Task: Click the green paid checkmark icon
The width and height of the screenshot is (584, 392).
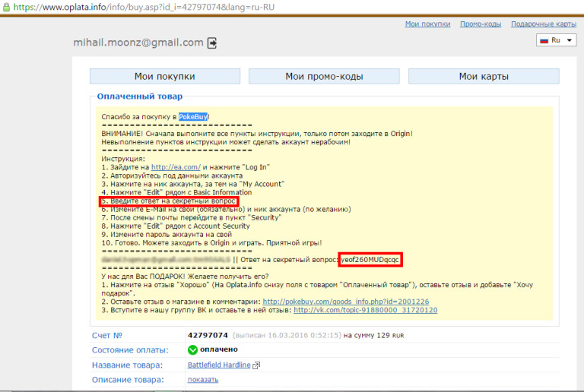Action: click(192, 350)
